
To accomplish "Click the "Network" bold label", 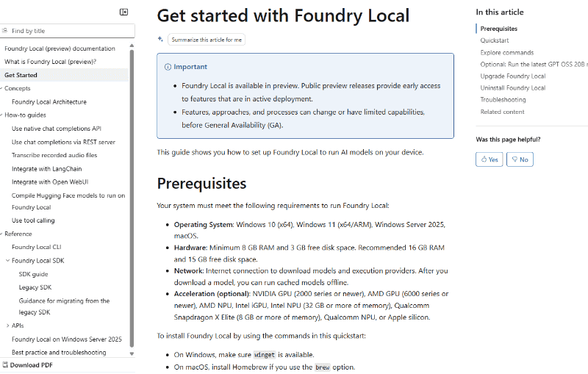I will [x=188, y=270].
